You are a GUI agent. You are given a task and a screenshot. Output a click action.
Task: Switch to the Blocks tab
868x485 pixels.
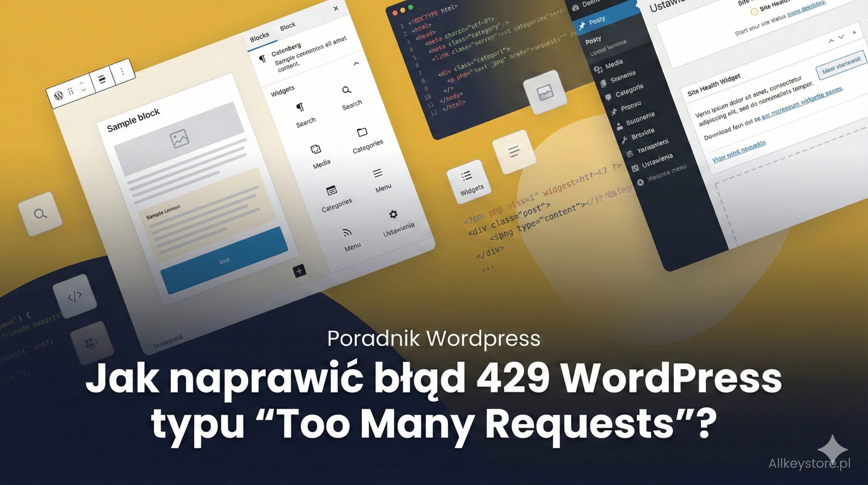pos(259,37)
